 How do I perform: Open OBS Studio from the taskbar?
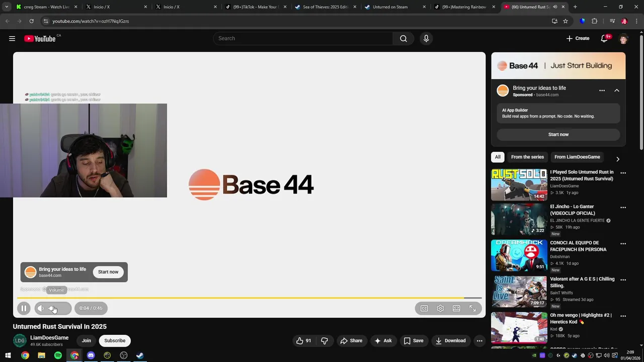124,355
